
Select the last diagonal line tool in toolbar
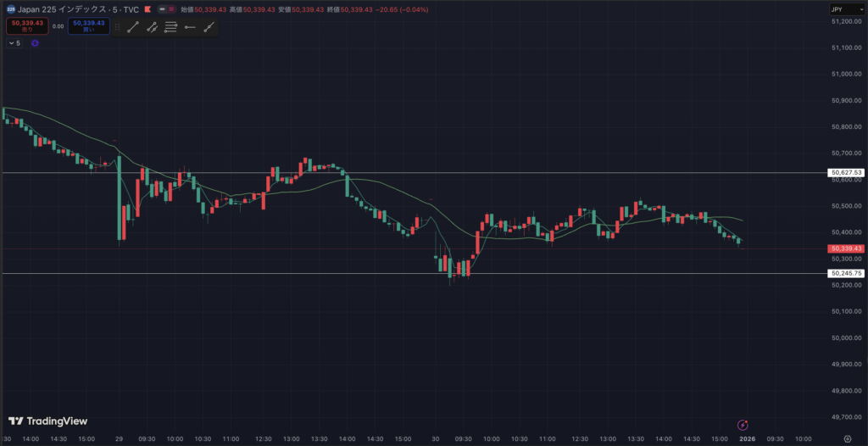point(209,27)
